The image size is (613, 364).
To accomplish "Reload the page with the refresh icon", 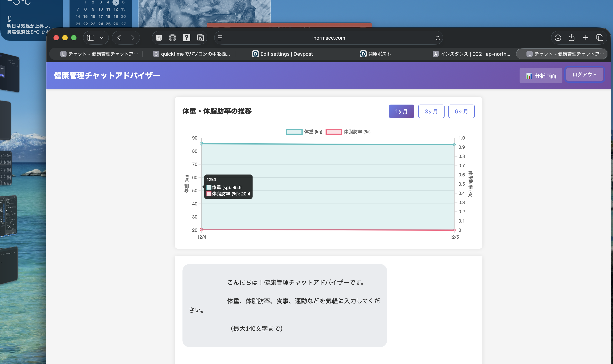I will coord(438,38).
